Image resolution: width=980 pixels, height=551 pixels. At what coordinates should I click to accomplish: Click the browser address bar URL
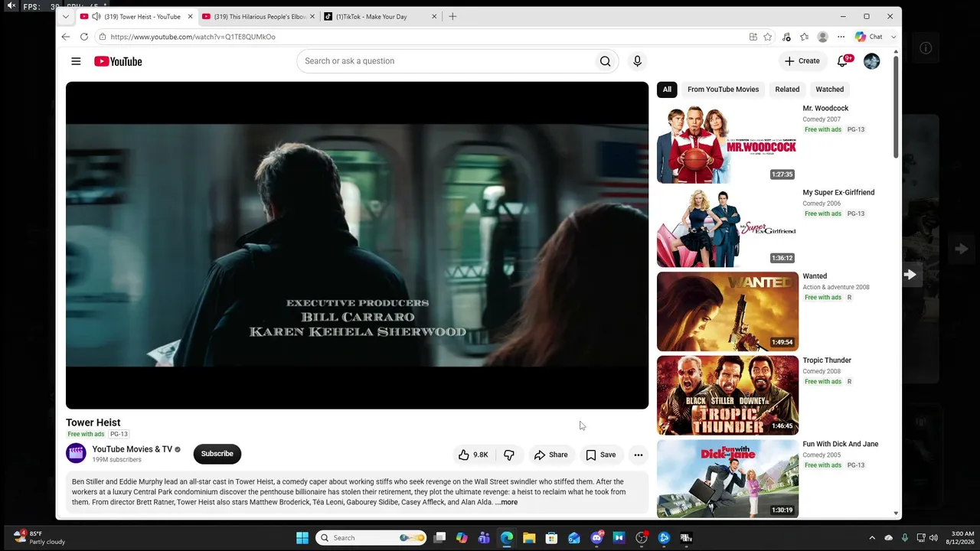coord(193,37)
